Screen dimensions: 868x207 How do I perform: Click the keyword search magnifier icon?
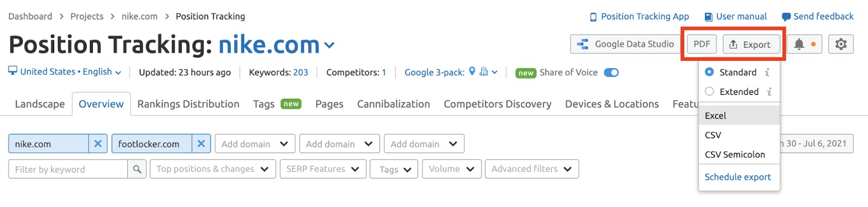[x=137, y=169]
